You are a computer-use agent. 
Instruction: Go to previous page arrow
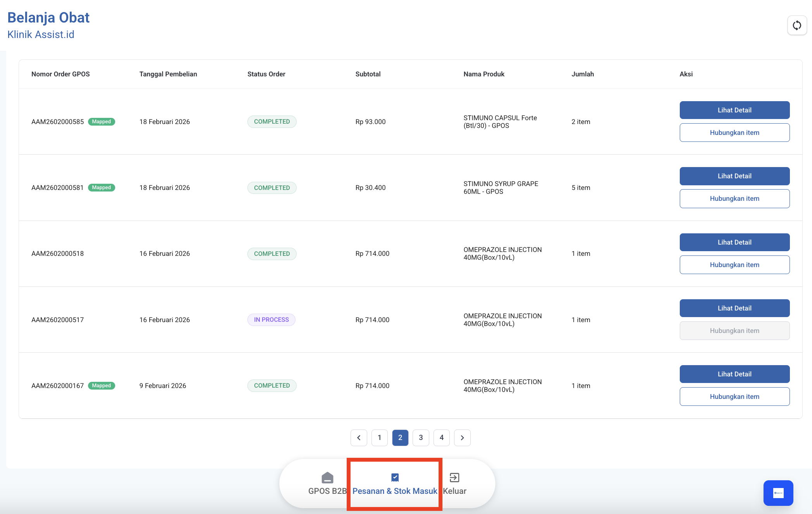(x=359, y=438)
